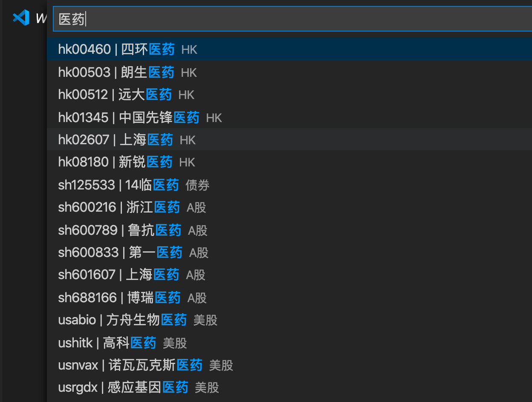The height and width of the screenshot is (402, 532).
Task: Pick hk01345 中国先锋医药 entry
Action: pyautogui.click(x=289, y=117)
